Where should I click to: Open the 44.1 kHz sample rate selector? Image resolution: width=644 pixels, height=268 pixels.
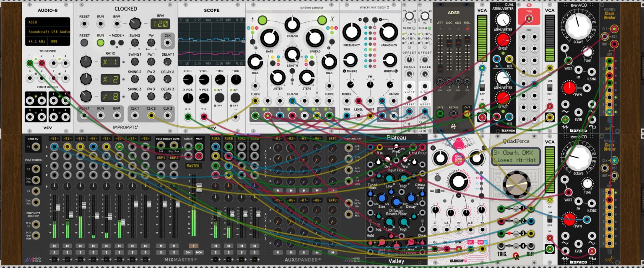pyautogui.click(x=37, y=42)
